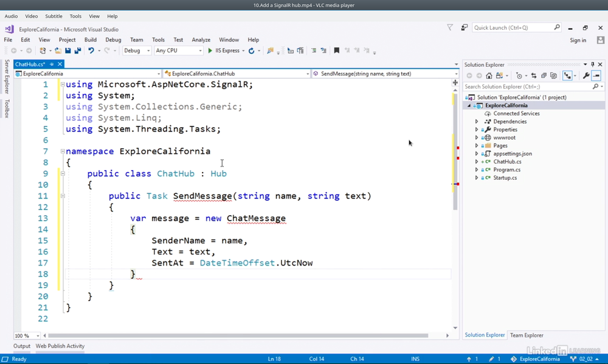Switch to Team Explorer tab
The width and height of the screenshot is (608, 364).
point(527,335)
